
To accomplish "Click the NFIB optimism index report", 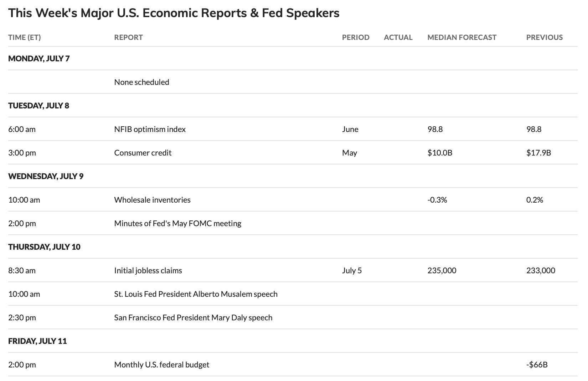I will click(150, 129).
